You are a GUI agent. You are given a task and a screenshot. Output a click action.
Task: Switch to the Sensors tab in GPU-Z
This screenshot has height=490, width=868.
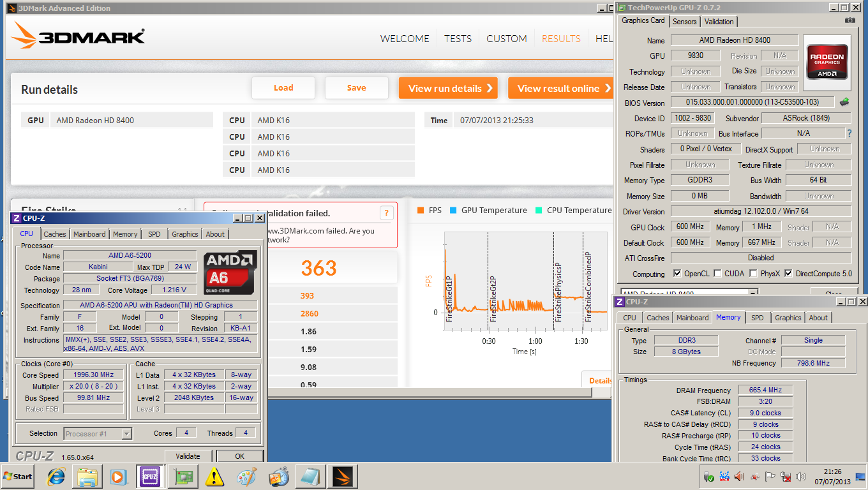pyautogui.click(x=685, y=21)
